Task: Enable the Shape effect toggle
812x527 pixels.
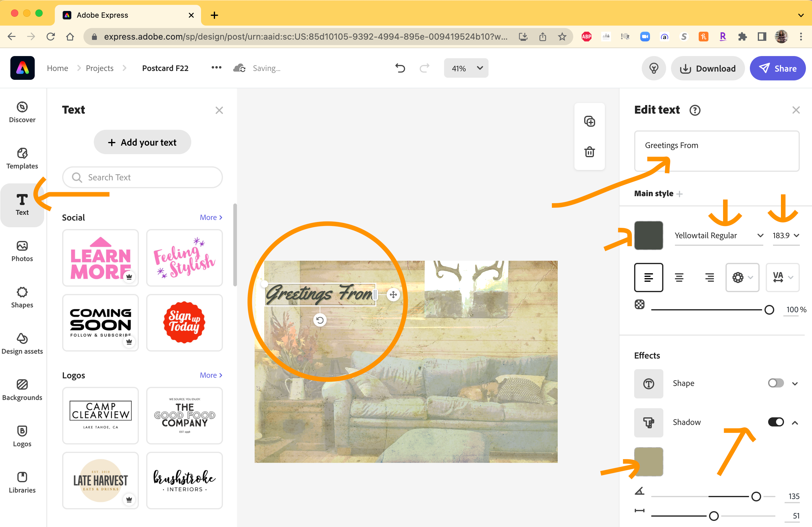Action: click(775, 383)
